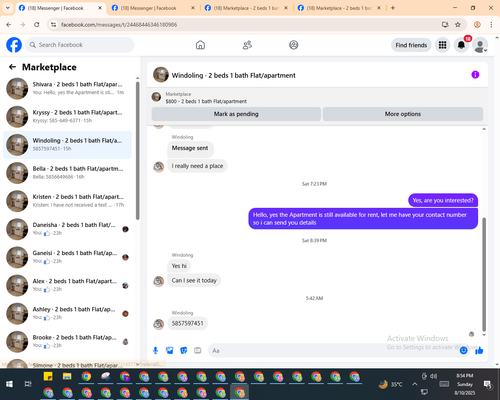Open Brooke conversation in the chat list
The image size is (500, 400).
[x=67, y=341]
